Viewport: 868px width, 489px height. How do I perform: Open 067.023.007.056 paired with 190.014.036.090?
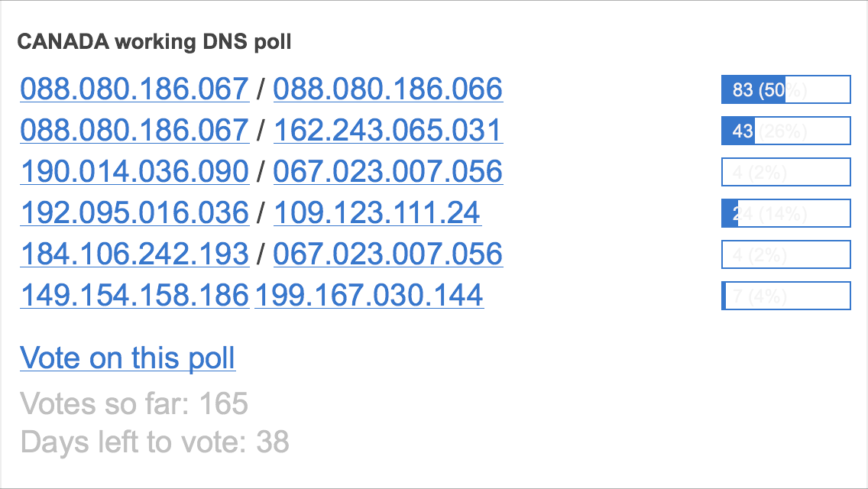(387, 171)
